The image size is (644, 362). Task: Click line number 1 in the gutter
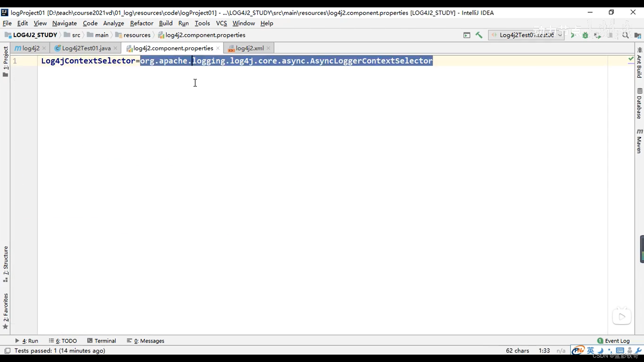tap(15, 61)
